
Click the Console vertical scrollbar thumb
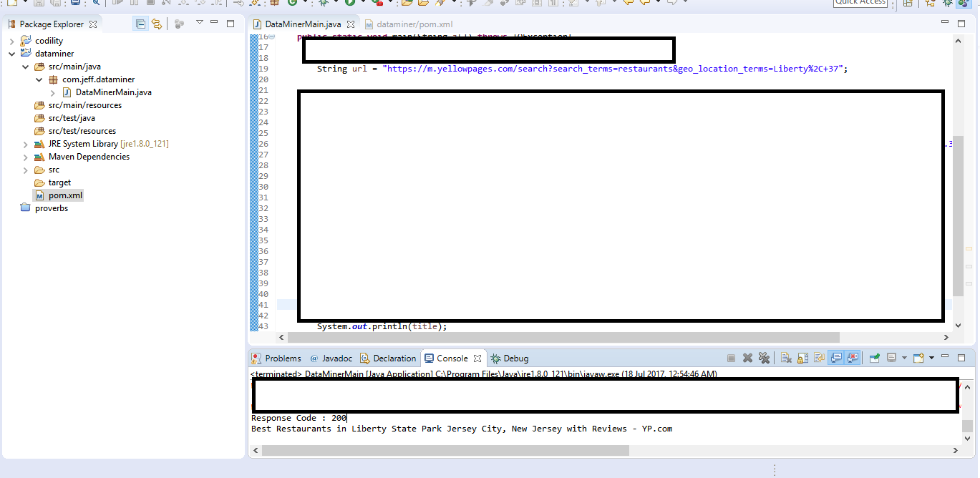[967, 426]
